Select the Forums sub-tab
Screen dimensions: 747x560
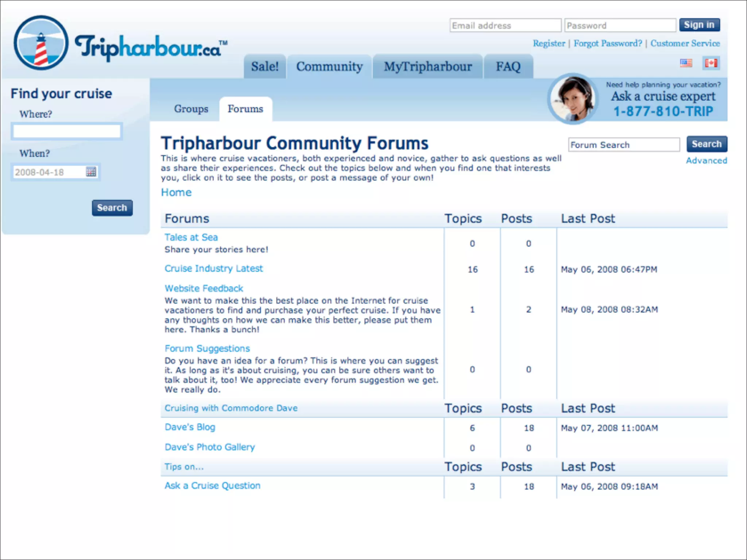coord(245,109)
